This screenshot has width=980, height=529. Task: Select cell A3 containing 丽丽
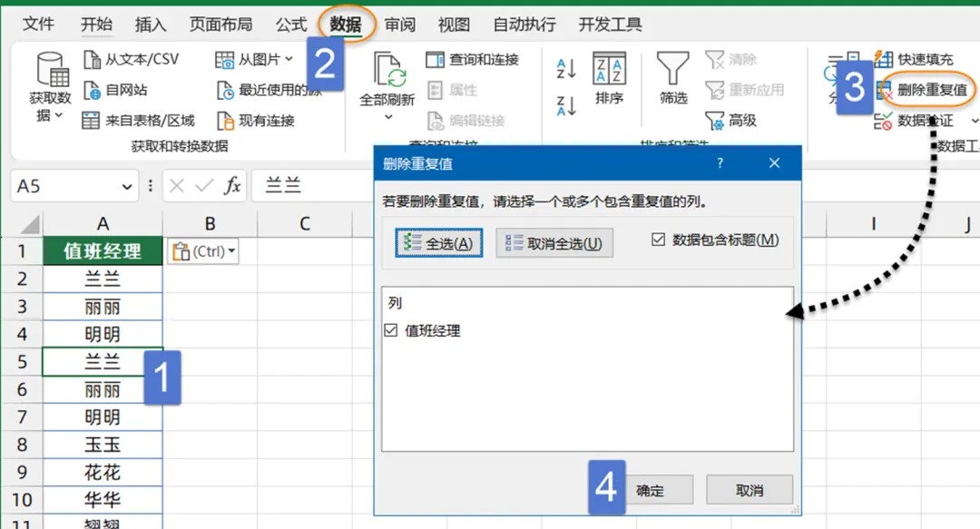(103, 307)
